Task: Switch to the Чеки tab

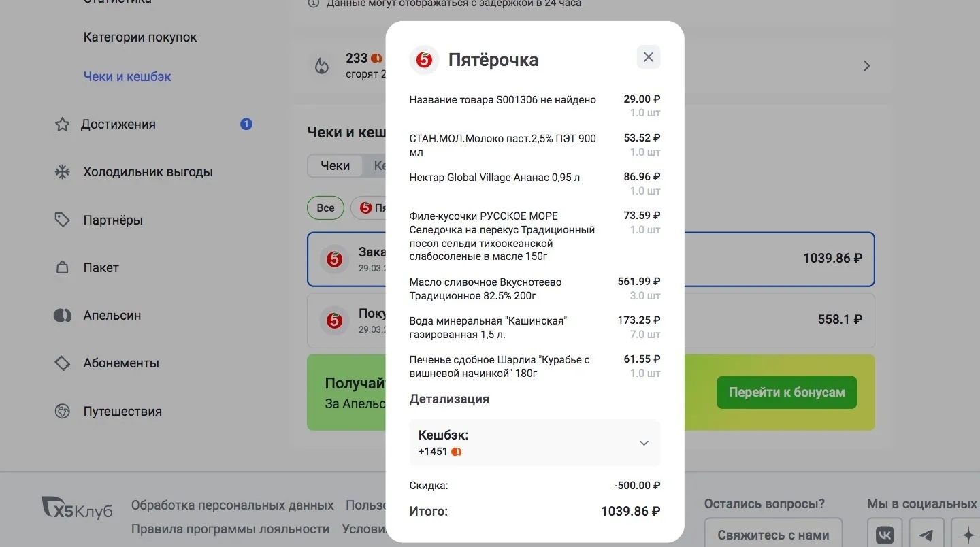Action: [336, 165]
